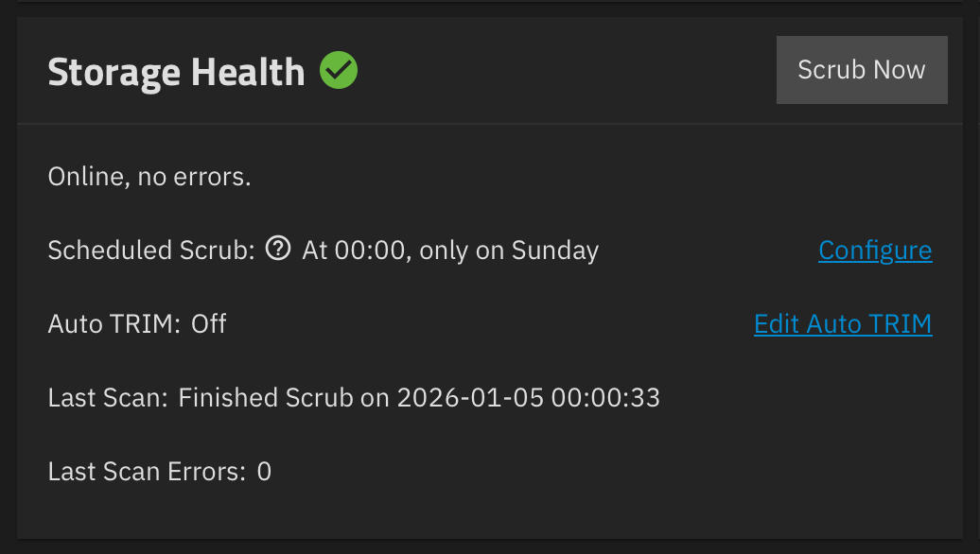
Task: Click the green Storage Health checkmark icon
Action: [339, 71]
